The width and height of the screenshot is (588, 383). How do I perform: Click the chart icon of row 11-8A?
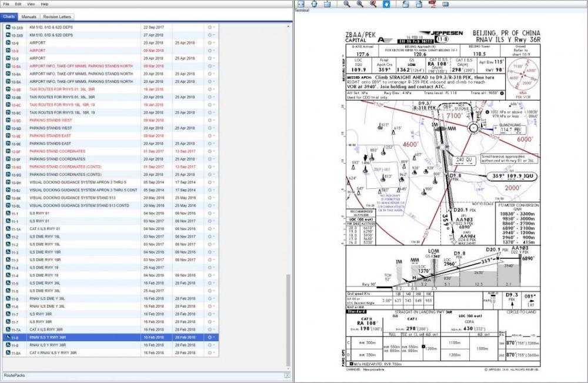[x=8, y=352]
